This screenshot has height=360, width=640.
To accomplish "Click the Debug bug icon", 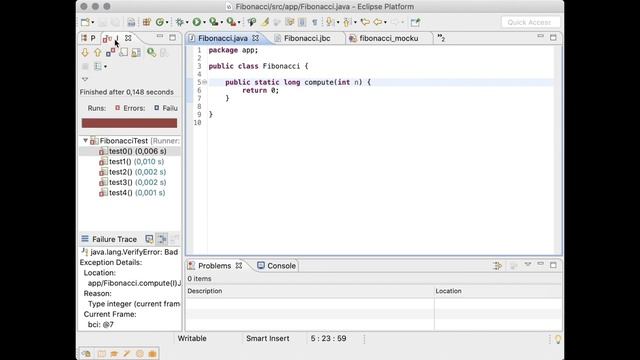I will (179, 22).
